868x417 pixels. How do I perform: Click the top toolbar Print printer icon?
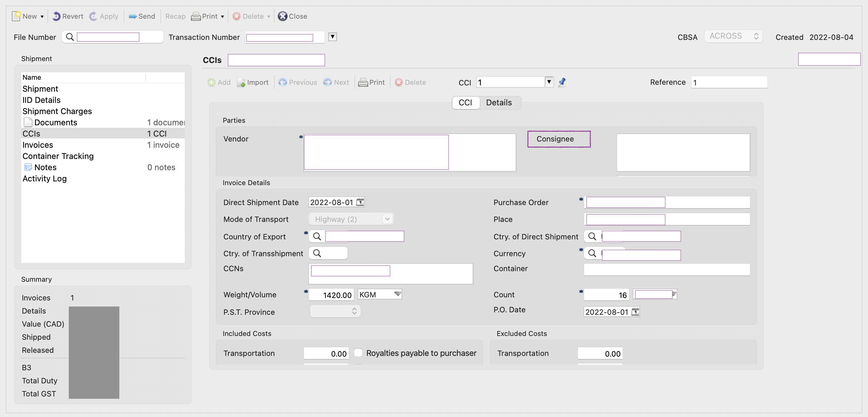[x=196, y=16]
